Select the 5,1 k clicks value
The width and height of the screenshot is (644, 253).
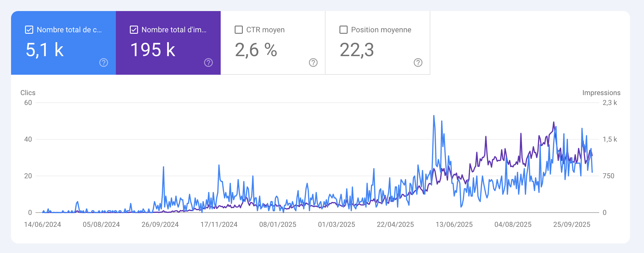[45, 50]
